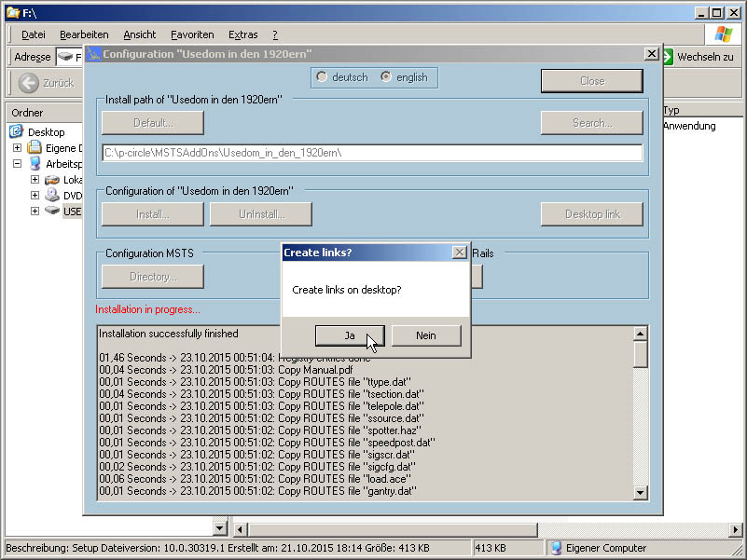Expand the DVD drive tree node
Screen dimensions: 747x560
(x=35, y=196)
